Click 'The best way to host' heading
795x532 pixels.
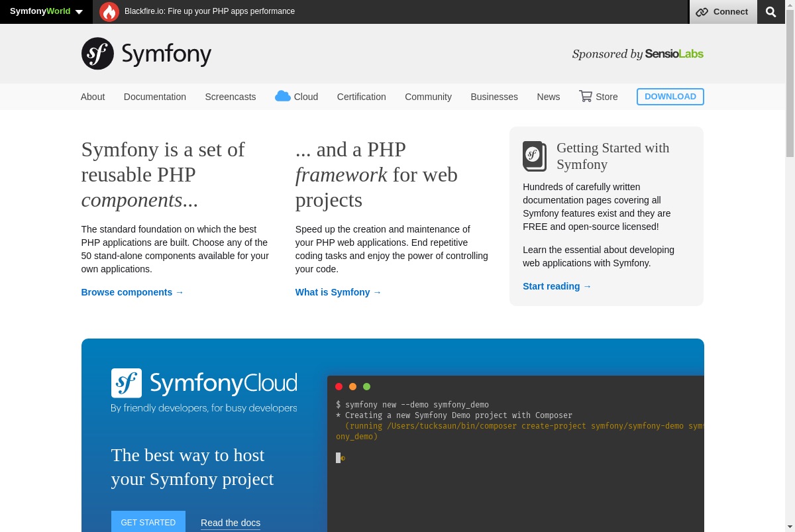(192, 467)
